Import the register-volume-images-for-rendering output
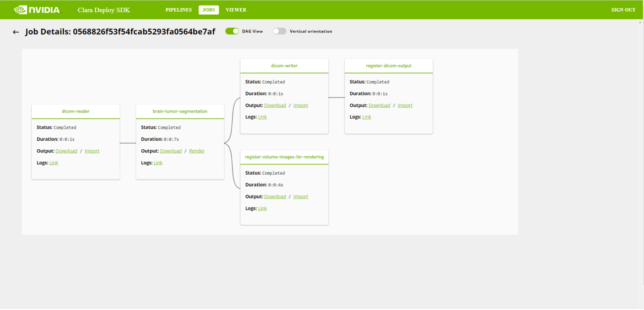The image size is (644, 310). [x=301, y=197]
